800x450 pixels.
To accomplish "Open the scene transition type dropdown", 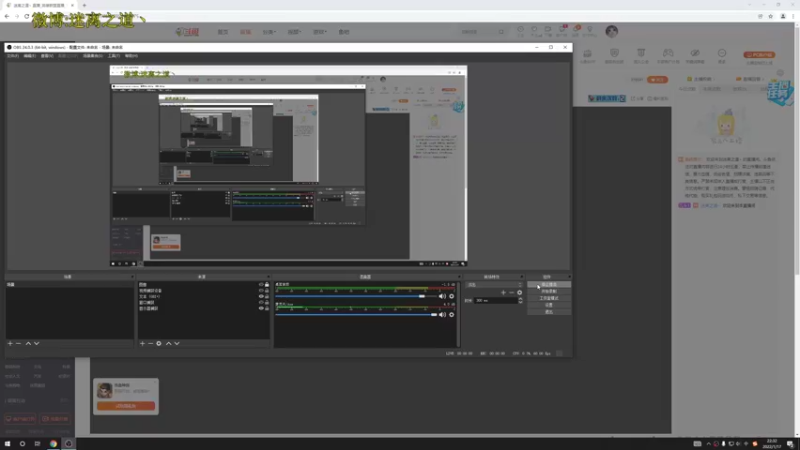I will (x=494, y=285).
